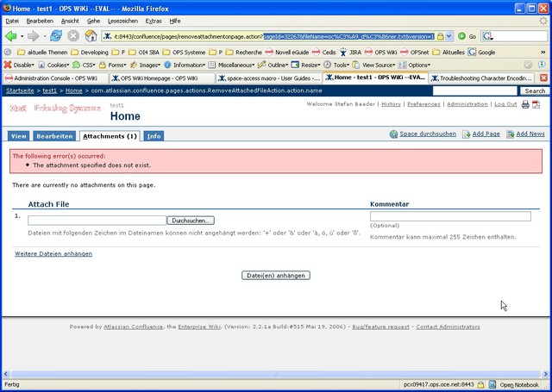Open the Cookies dropdown in developer toolbar
This screenshot has height=392, width=552.
[56, 65]
